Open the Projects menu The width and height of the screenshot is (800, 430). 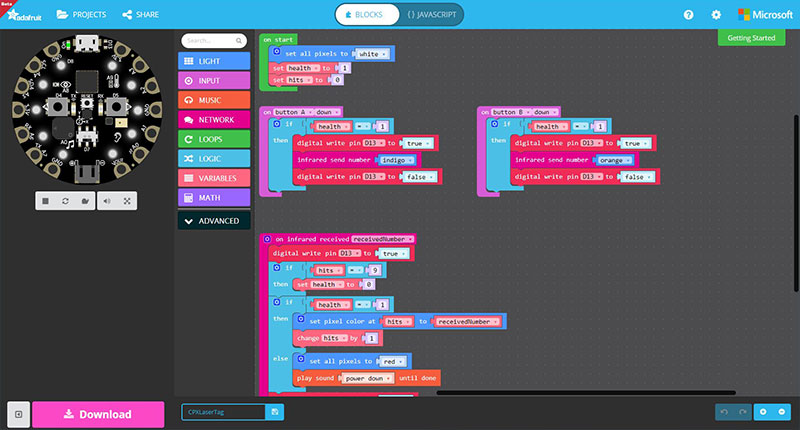coord(82,15)
